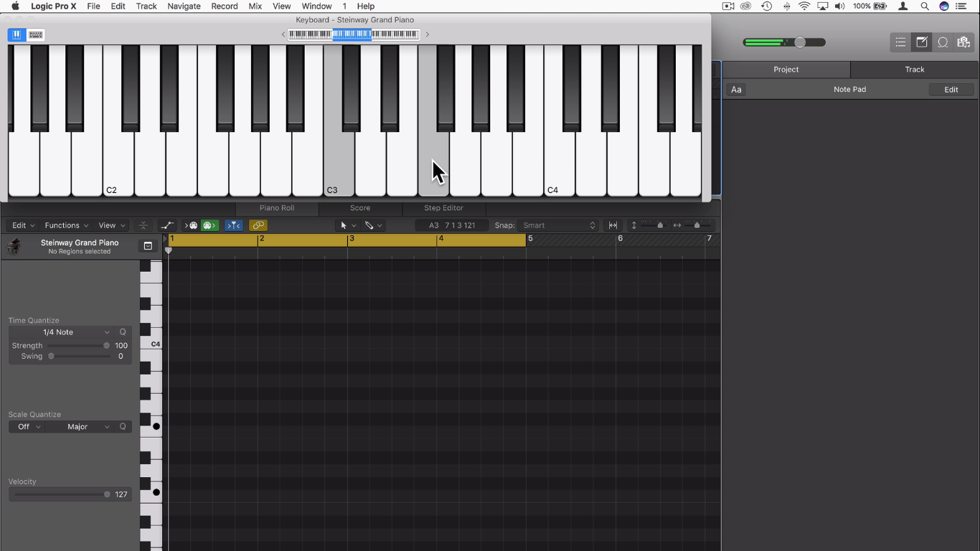Switch keyboard window to piano keys view
Image resolution: width=980 pixels, height=551 pixels.
pos(17,34)
